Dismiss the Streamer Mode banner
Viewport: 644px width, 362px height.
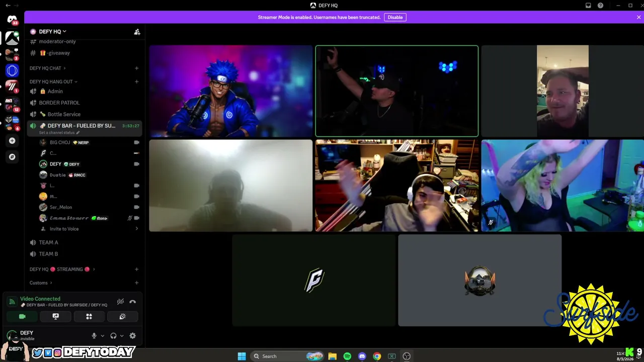pos(638,17)
